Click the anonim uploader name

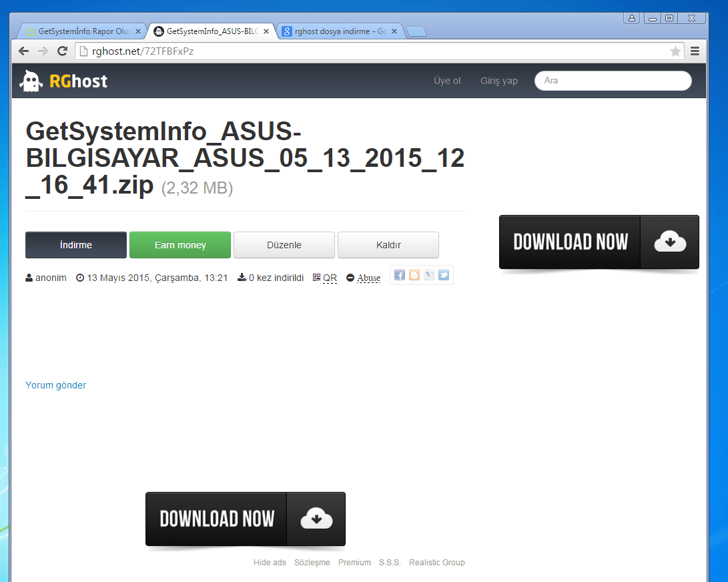pyautogui.click(x=51, y=278)
